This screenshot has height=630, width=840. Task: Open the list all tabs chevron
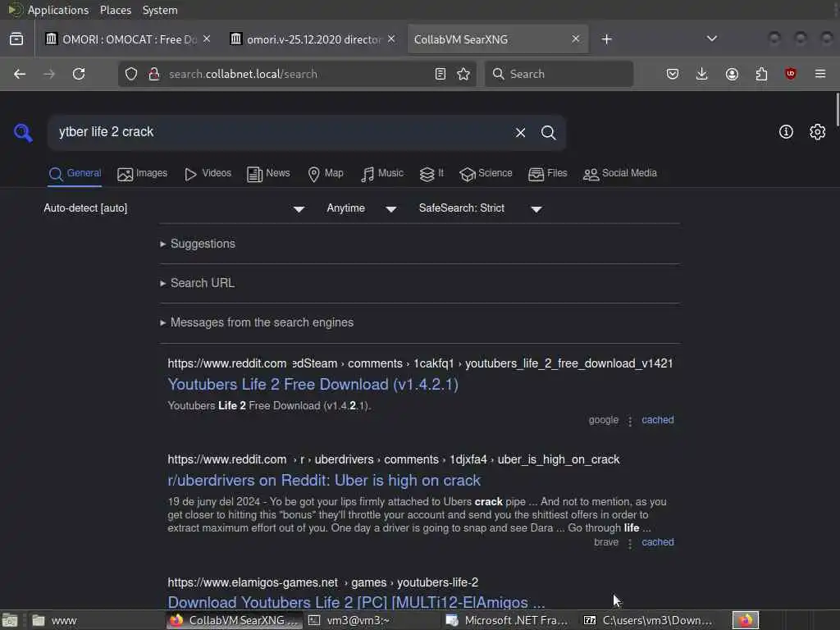[x=712, y=39]
